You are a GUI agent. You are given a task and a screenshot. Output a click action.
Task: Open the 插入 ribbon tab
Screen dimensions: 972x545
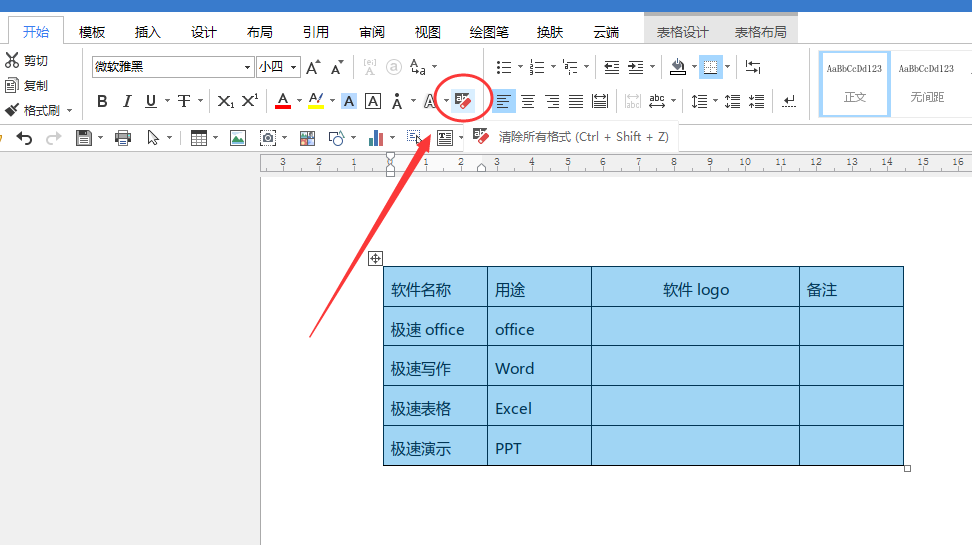click(x=148, y=32)
